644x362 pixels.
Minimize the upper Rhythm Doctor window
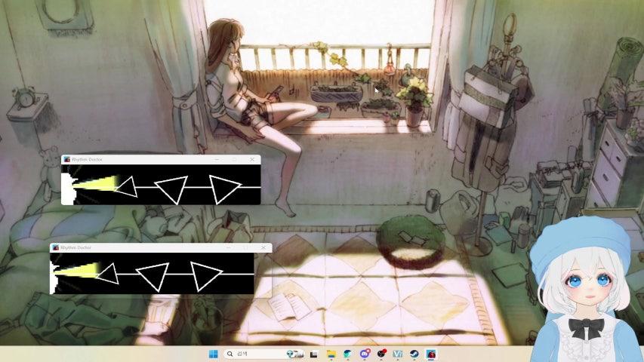click(217, 159)
